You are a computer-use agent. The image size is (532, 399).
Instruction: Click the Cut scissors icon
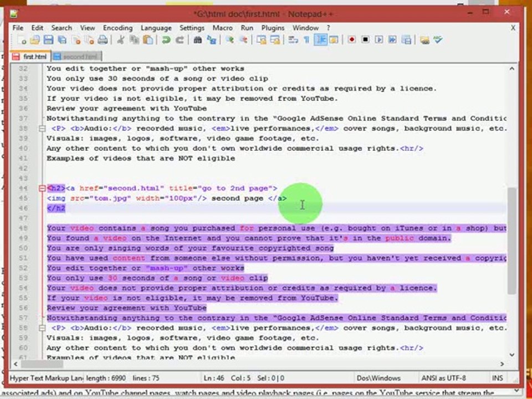pos(120,40)
